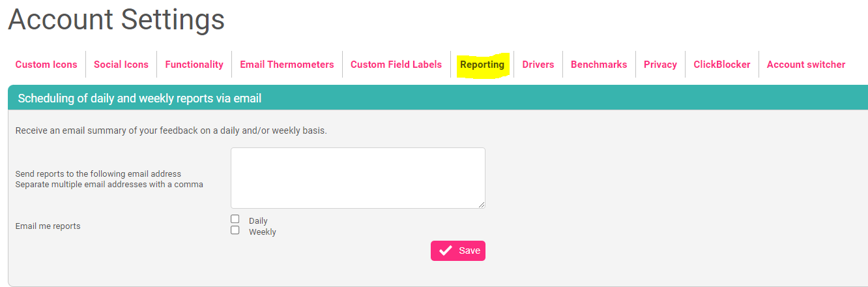The image size is (868, 287).
Task: Switch to the Benchmarks tab
Action: (x=599, y=65)
